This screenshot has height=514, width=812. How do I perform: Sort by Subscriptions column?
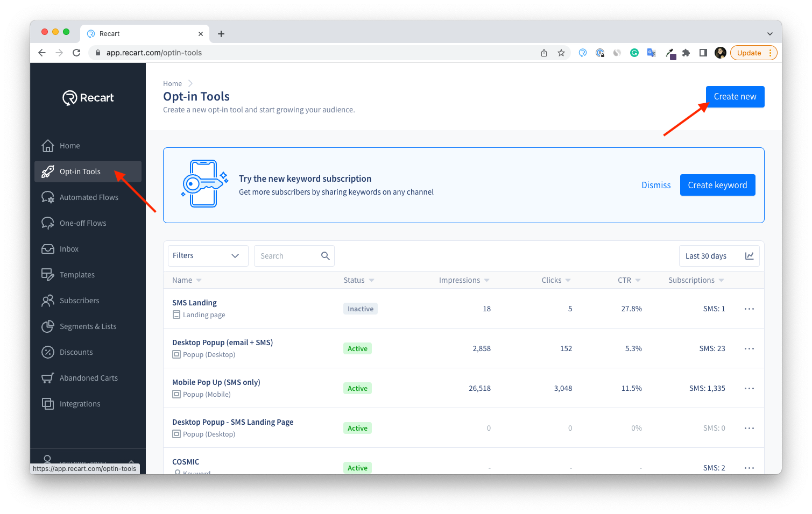[x=696, y=280]
